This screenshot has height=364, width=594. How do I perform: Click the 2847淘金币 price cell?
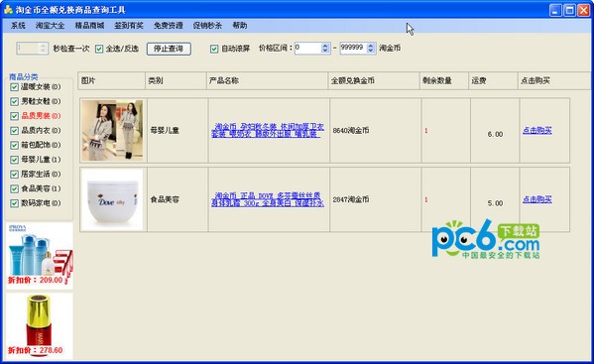(x=376, y=199)
